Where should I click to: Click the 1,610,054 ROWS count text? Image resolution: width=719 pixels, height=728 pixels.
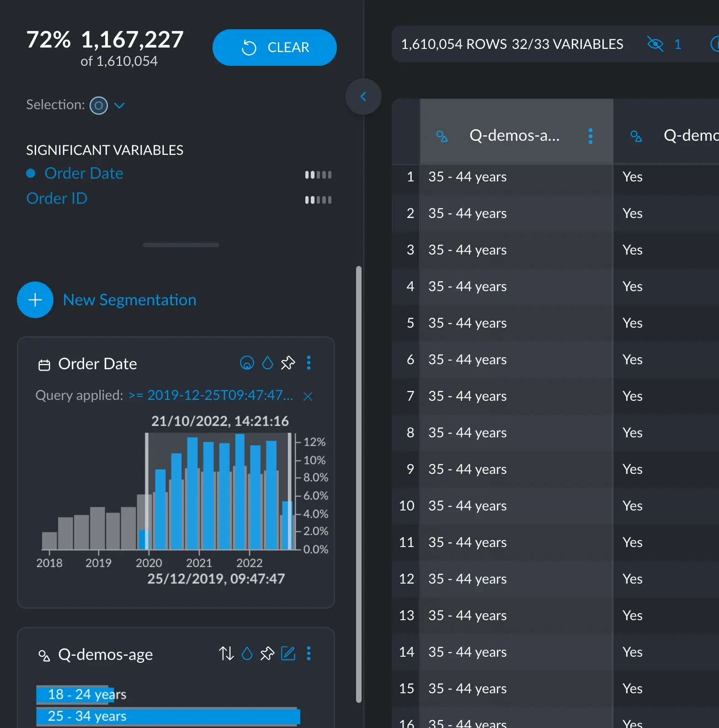coord(454,44)
